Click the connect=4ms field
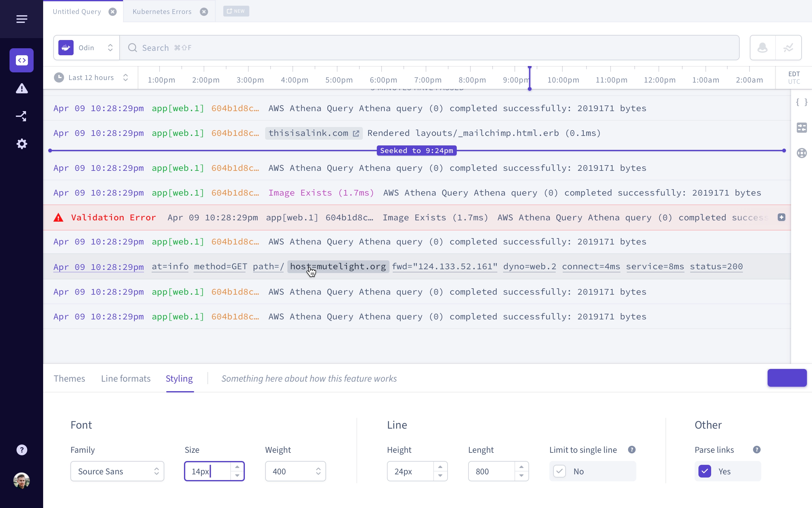 (591, 266)
